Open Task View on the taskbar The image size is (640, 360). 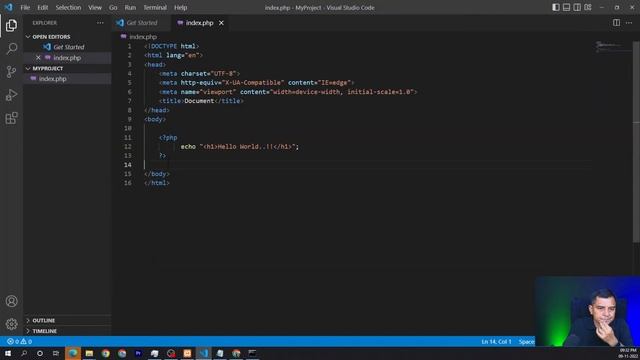(56, 353)
